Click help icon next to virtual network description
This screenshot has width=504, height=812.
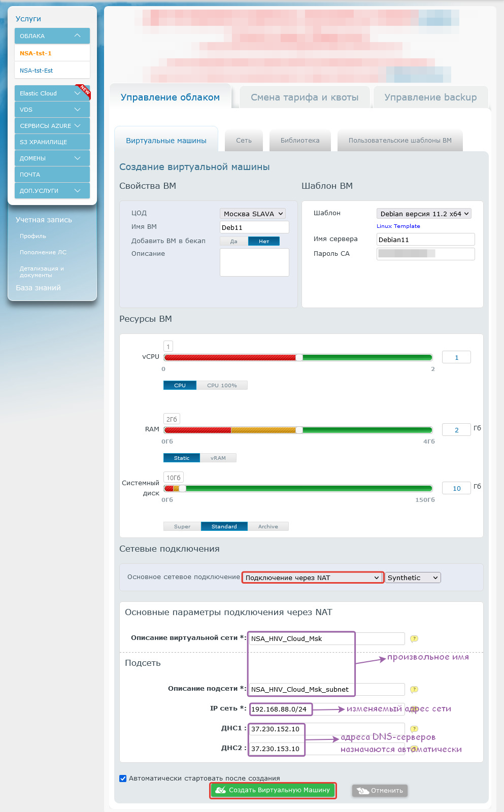[x=414, y=638]
